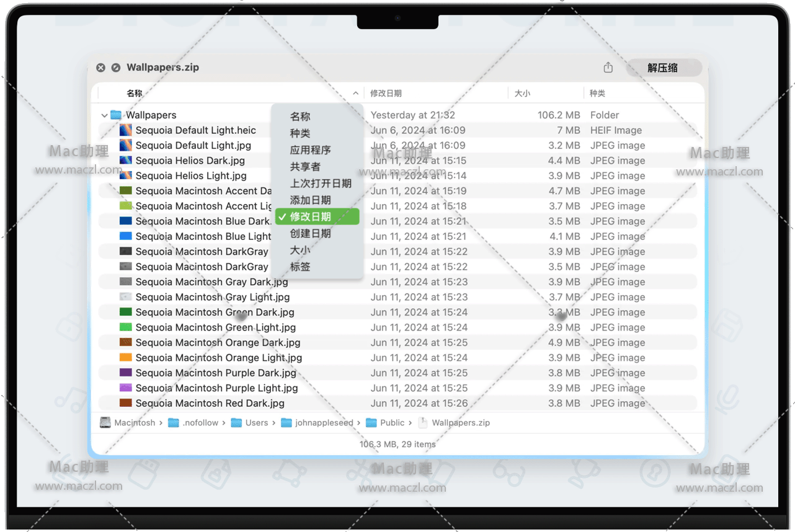Pick 创建日期 from the context menu
The image size is (795, 532).
tap(310, 234)
